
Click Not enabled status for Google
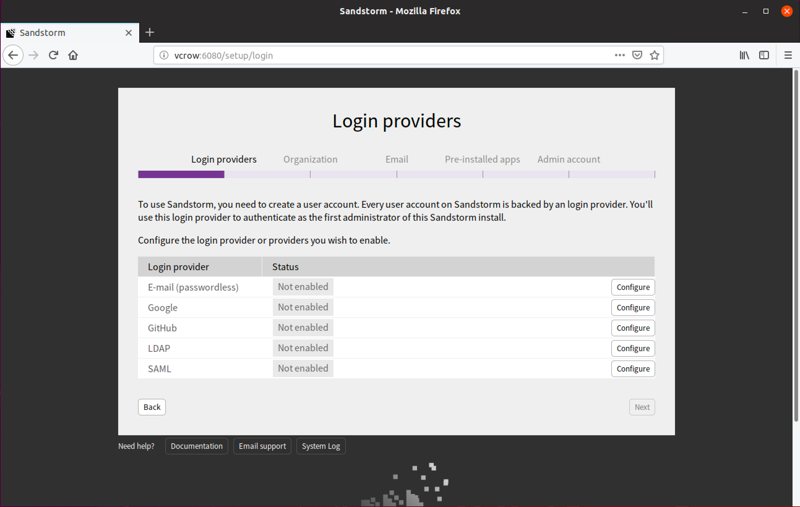coord(303,307)
